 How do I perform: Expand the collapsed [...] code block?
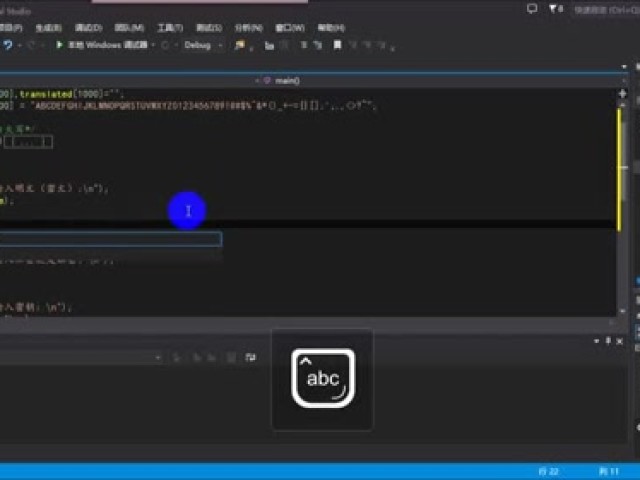point(28,142)
